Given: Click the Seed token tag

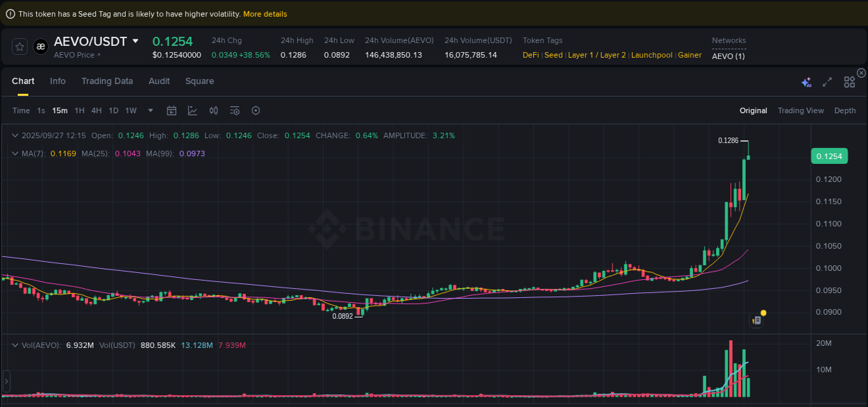Looking at the screenshot, I should click(553, 55).
